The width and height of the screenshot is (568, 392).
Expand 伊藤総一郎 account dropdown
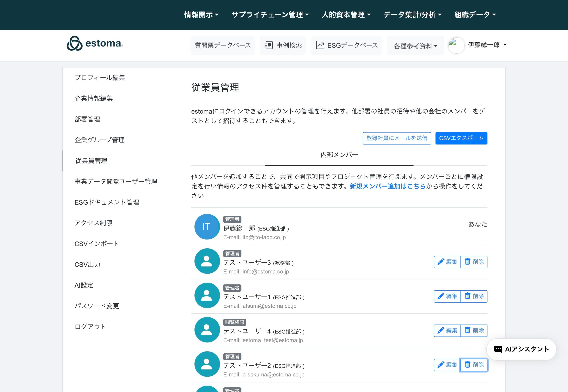(487, 45)
